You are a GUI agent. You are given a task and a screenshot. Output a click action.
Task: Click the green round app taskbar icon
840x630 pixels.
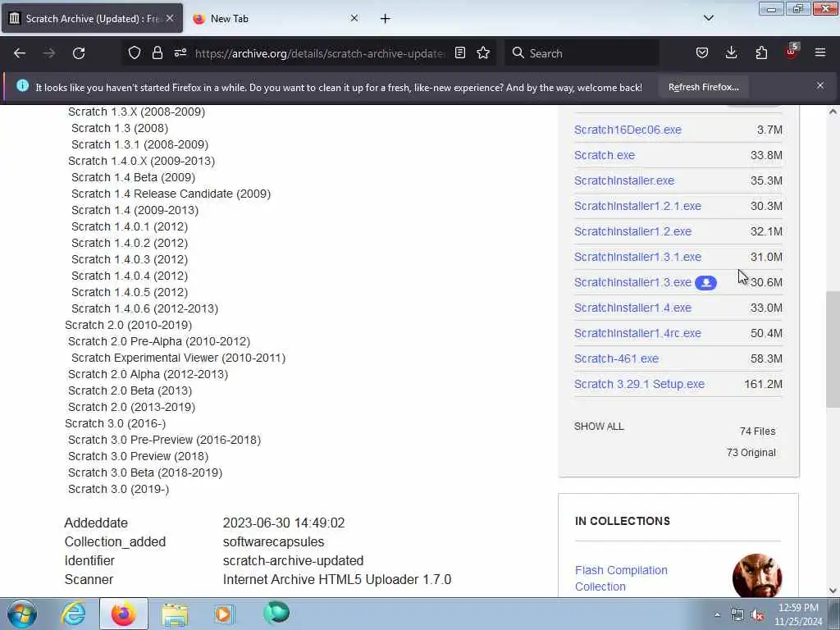[276, 613]
